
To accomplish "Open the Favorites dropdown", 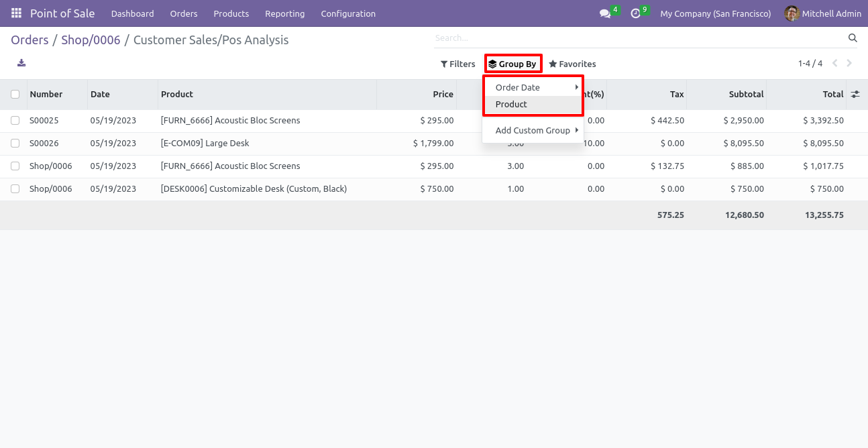I will 572,64.
